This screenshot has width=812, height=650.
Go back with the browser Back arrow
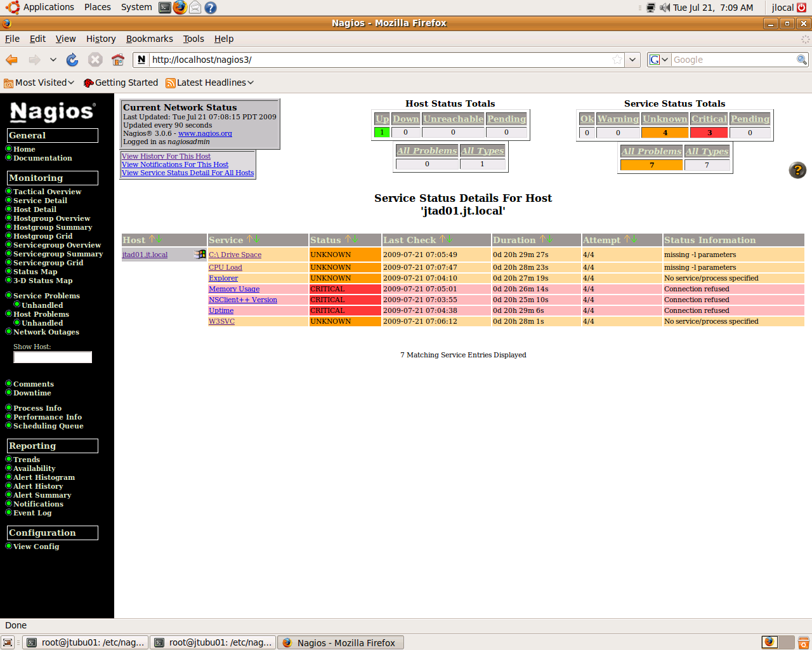[11, 60]
